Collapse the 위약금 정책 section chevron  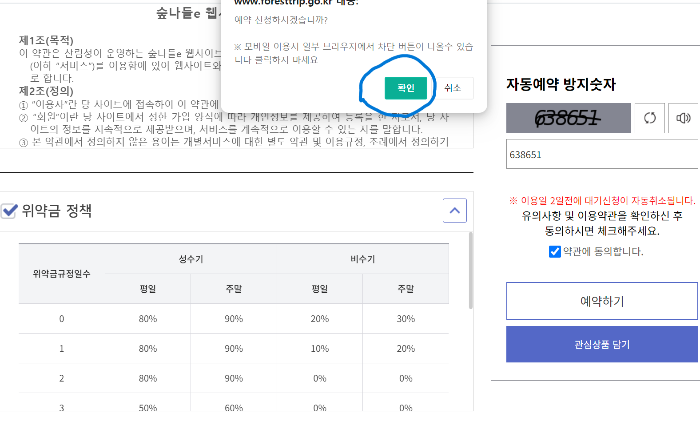pyautogui.click(x=454, y=211)
